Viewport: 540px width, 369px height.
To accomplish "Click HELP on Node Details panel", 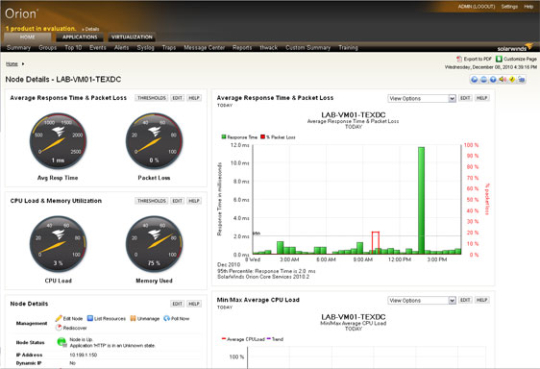I will coord(194,304).
